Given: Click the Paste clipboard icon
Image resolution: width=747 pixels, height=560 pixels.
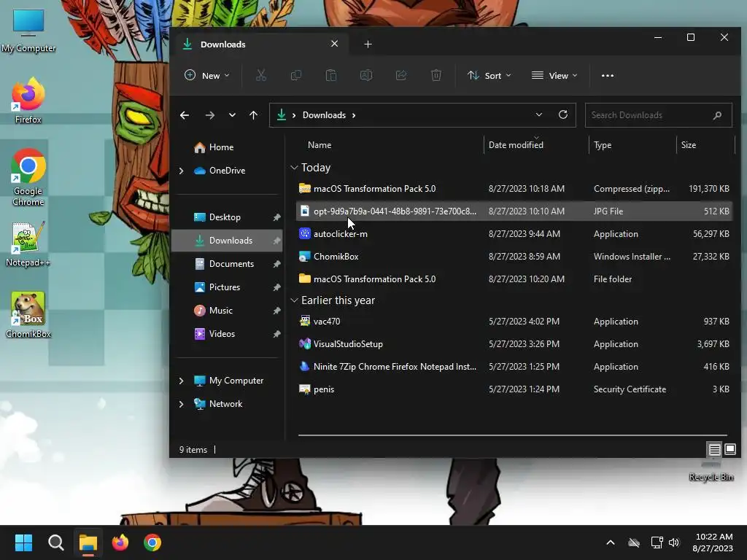Looking at the screenshot, I should tap(330, 75).
